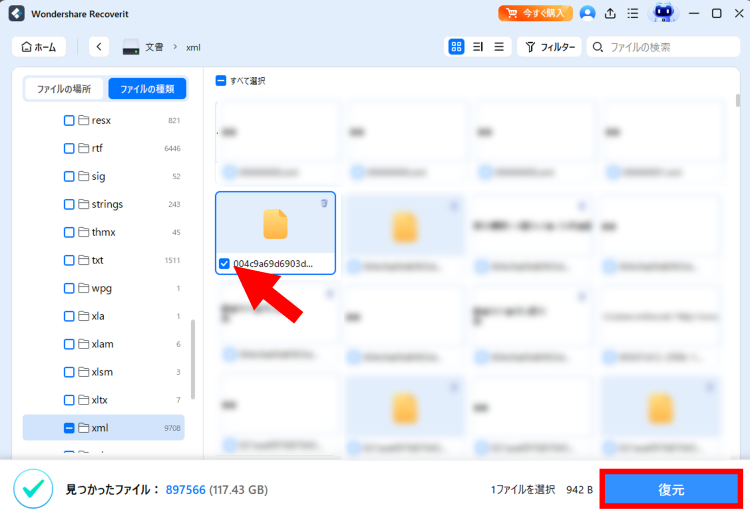
Task: Select the txt folder row
Action: (x=104, y=260)
